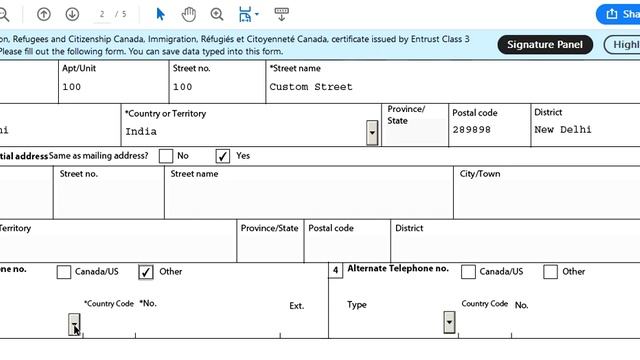The width and height of the screenshot is (640, 360).
Task: Click the mailing Province/State field
Action: pos(415,133)
